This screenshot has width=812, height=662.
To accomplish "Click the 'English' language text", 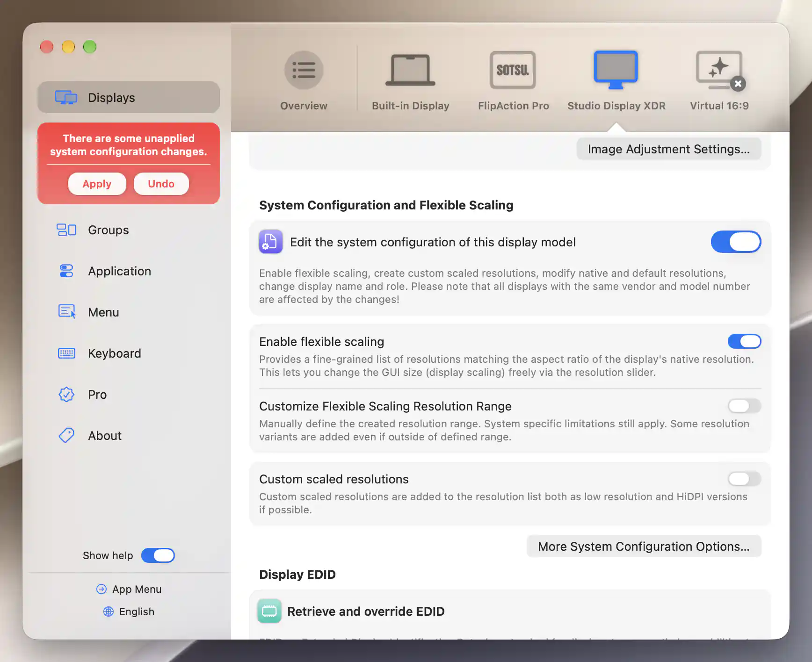I will pos(137,612).
